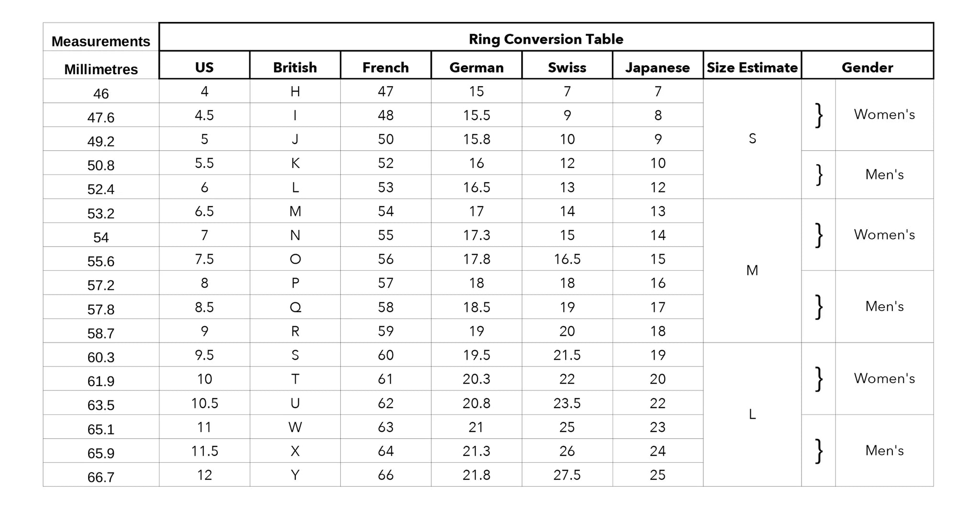The height and width of the screenshot is (510, 980).
Task: Click the Ring Conversion Table title
Action: coord(546,39)
